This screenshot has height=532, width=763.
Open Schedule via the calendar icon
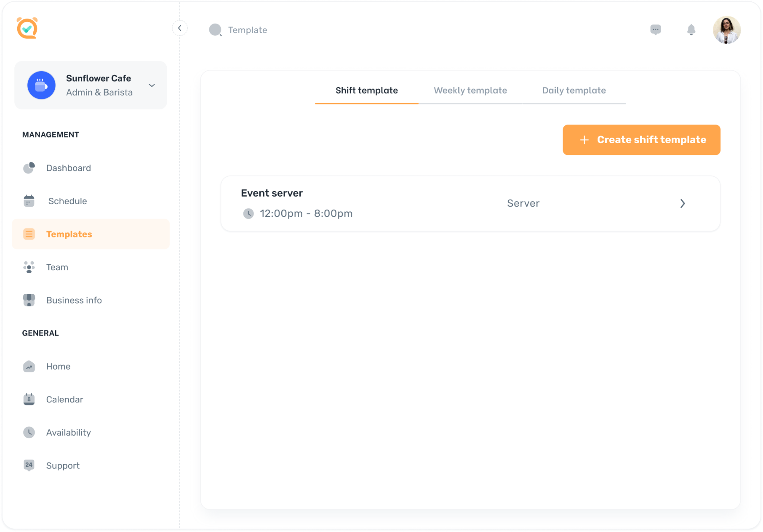click(x=29, y=201)
